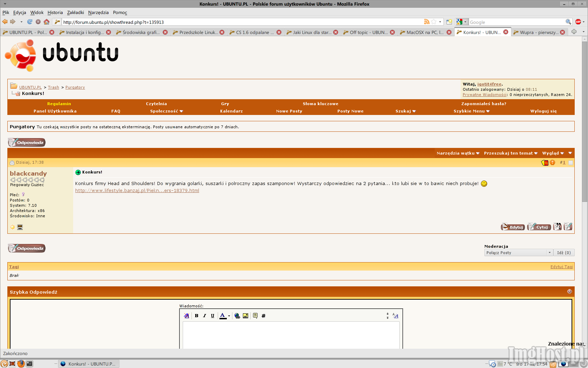Click in the Google search field
588x368 pixels.
pyautogui.click(x=517, y=22)
